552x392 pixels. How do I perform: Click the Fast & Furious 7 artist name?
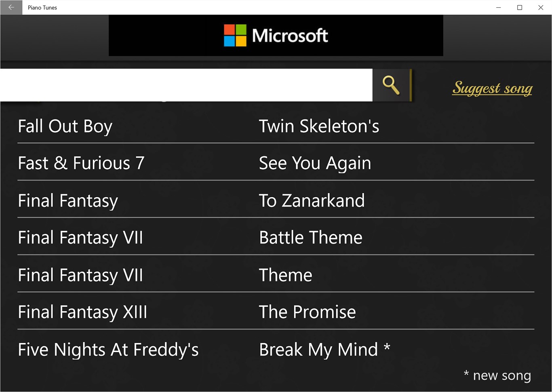(81, 163)
